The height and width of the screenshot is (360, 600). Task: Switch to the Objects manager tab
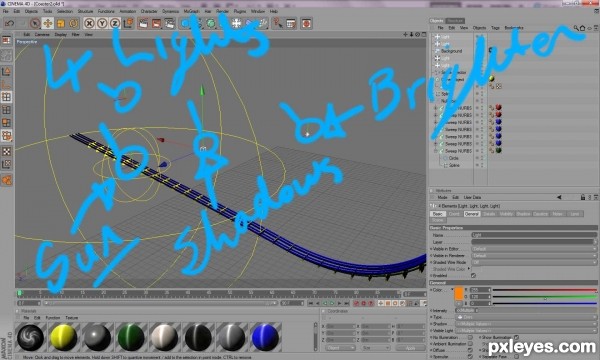437,21
